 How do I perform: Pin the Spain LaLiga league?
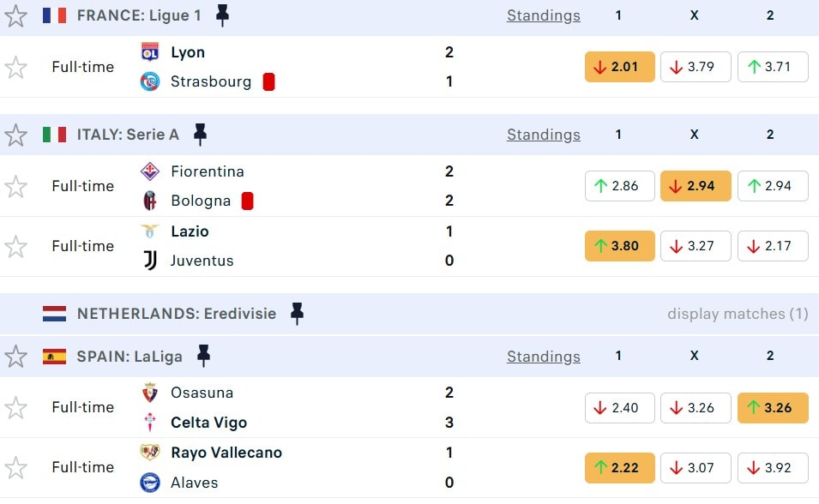click(x=203, y=356)
